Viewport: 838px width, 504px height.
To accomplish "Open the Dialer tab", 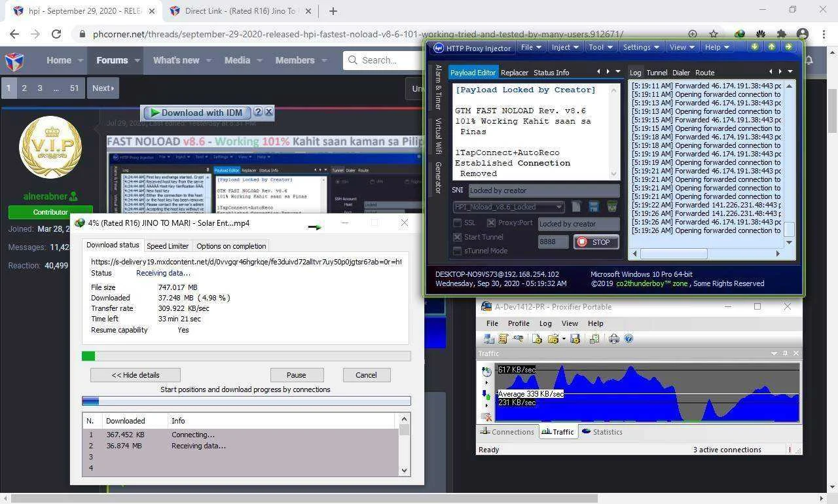I will pyautogui.click(x=681, y=73).
